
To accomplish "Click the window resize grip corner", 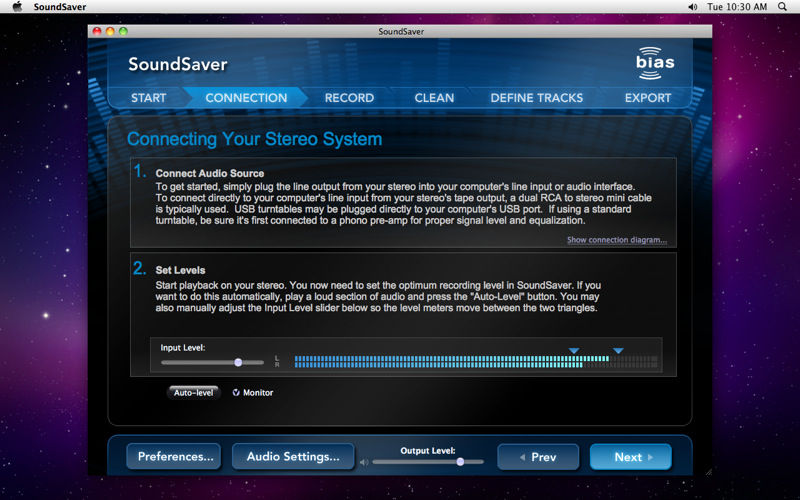I will pyautogui.click(x=708, y=472).
